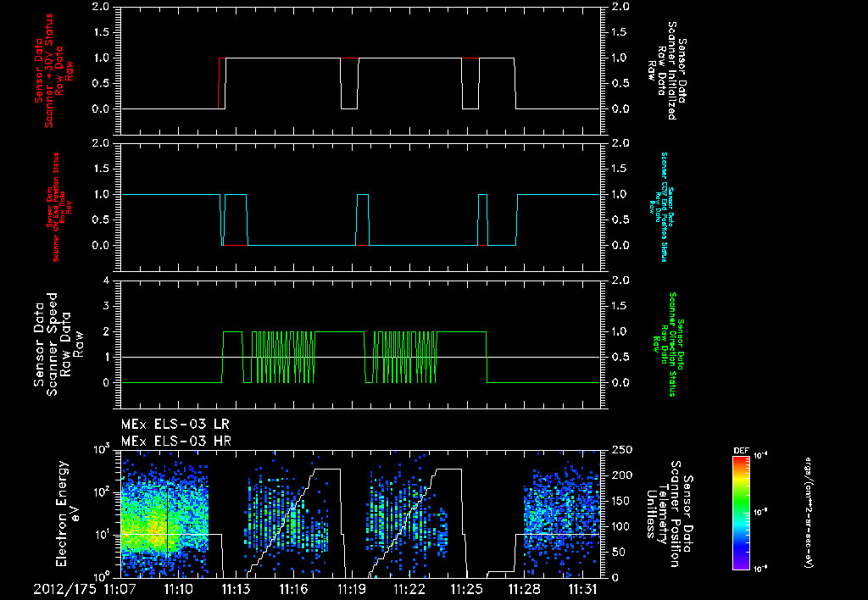Image resolution: width=868 pixels, height=600 pixels.
Task: Select the MEx ELS-03 LR title text
Action: click(x=175, y=425)
